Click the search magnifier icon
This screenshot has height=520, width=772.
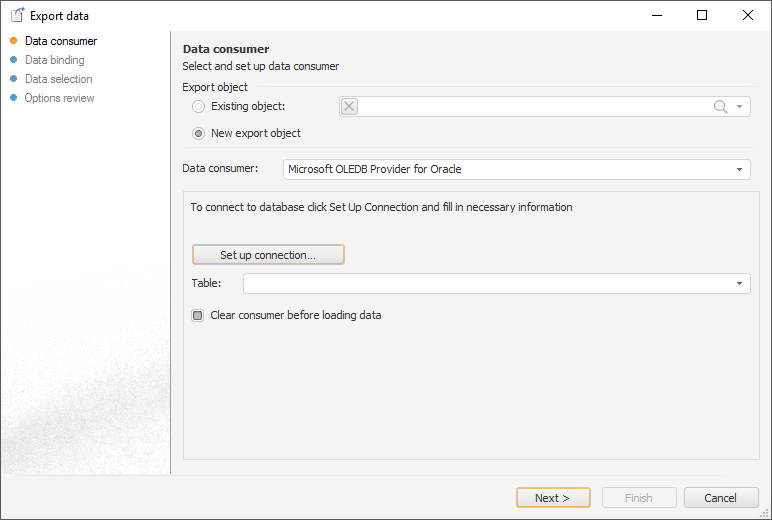tap(720, 107)
